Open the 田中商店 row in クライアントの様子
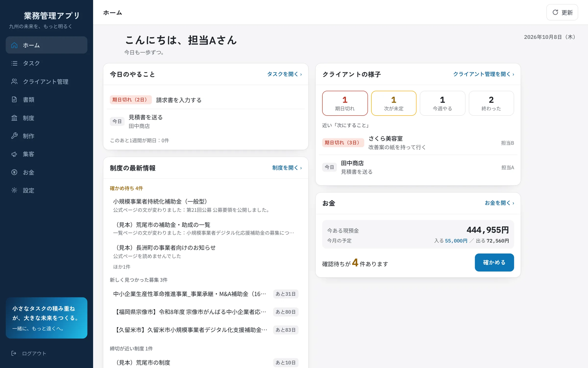 click(x=418, y=167)
